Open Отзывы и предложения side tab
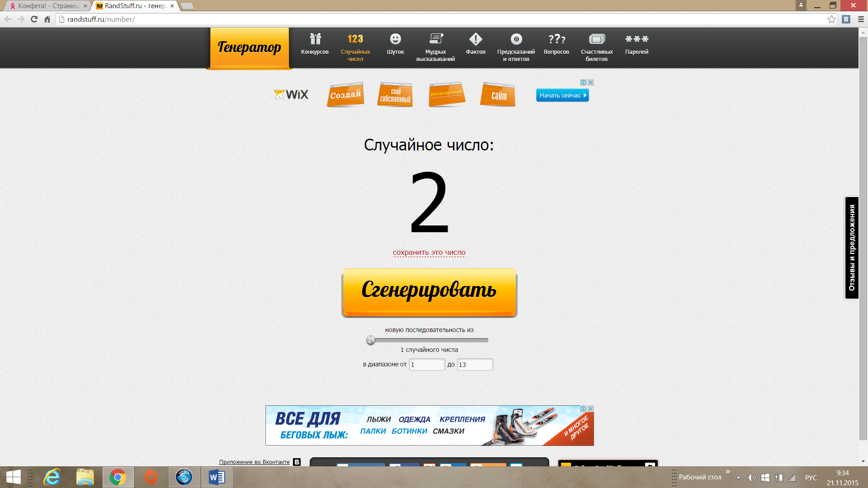This screenshot has width=868, height=488. (852, 248)
